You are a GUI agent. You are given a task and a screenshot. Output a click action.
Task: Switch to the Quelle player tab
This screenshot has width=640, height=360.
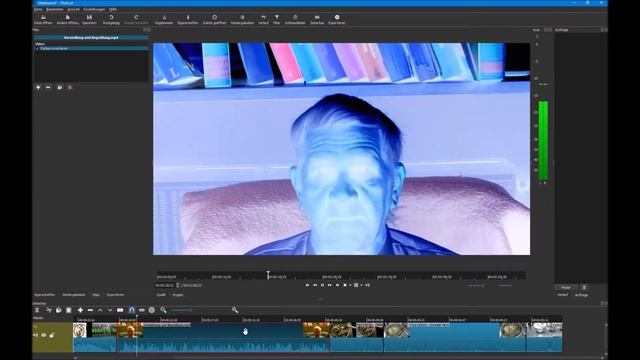click(x=161, y=294)
